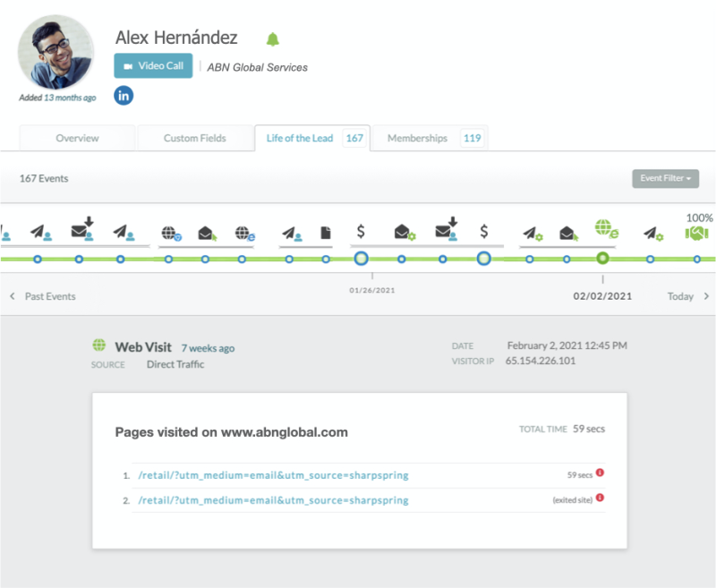
Task: Select the large timeline dot above 01/26/2021
Action: pyautogui.click(x=362, y=259)
